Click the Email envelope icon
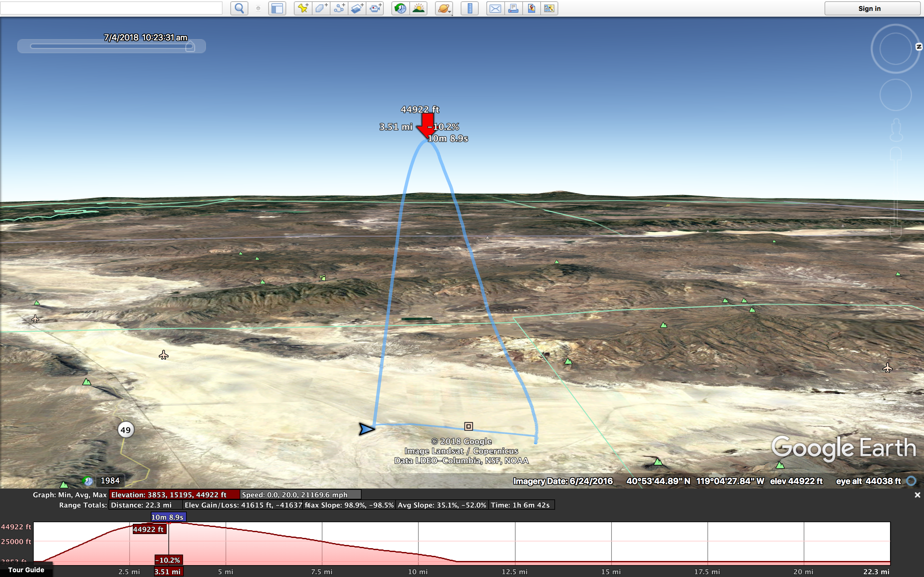This screenshot has width=924, height=577. click(x=495, y=8)
